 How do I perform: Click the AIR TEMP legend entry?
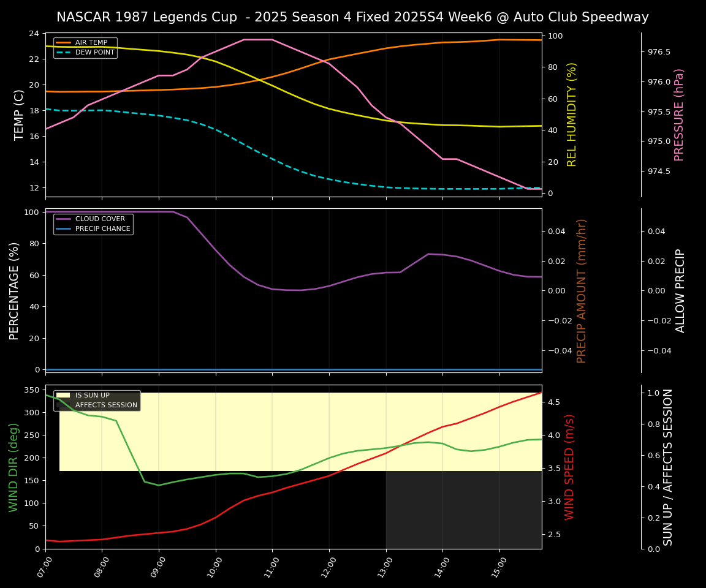91,43
